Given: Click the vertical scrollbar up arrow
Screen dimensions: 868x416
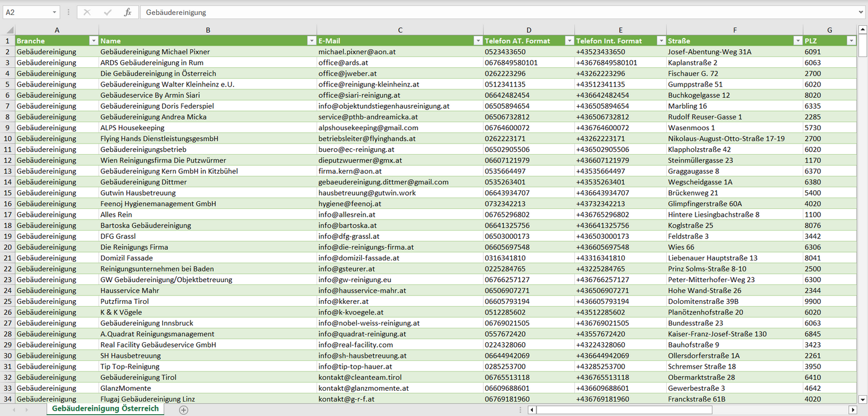Looking at the screenshot, I should click(863, 30).
